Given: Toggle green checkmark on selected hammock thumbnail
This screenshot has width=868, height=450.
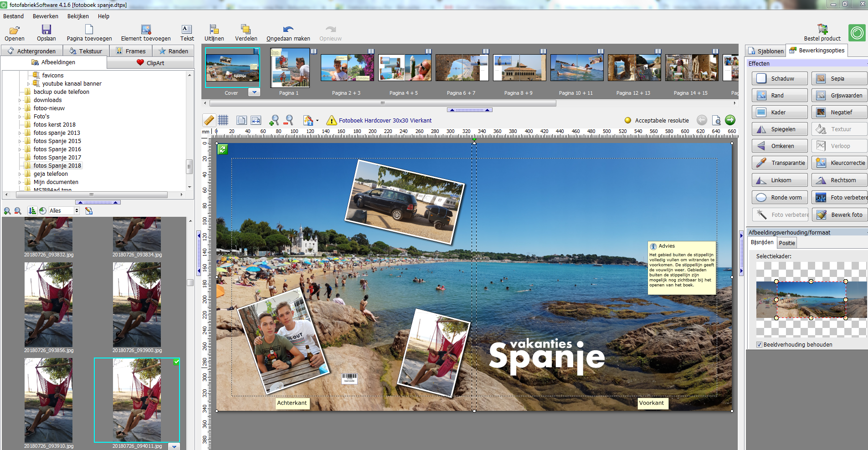Looking at the screenshot, I should (176, 362).
